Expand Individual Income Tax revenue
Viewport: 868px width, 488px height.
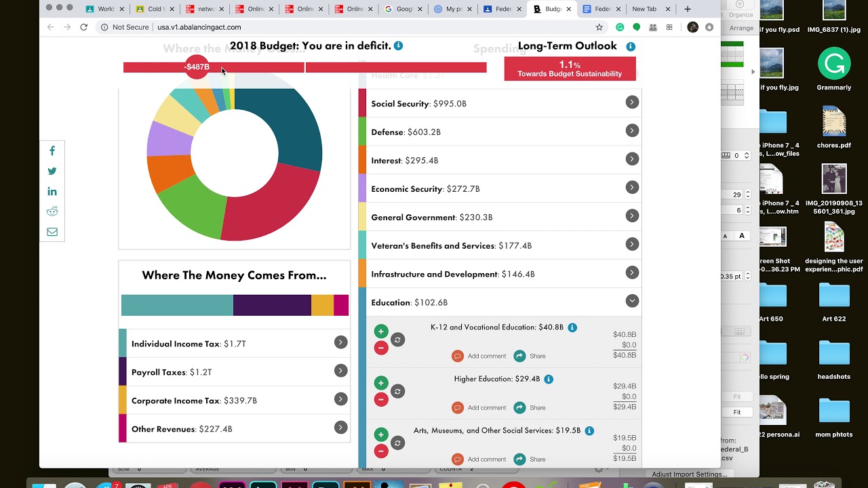340,342
